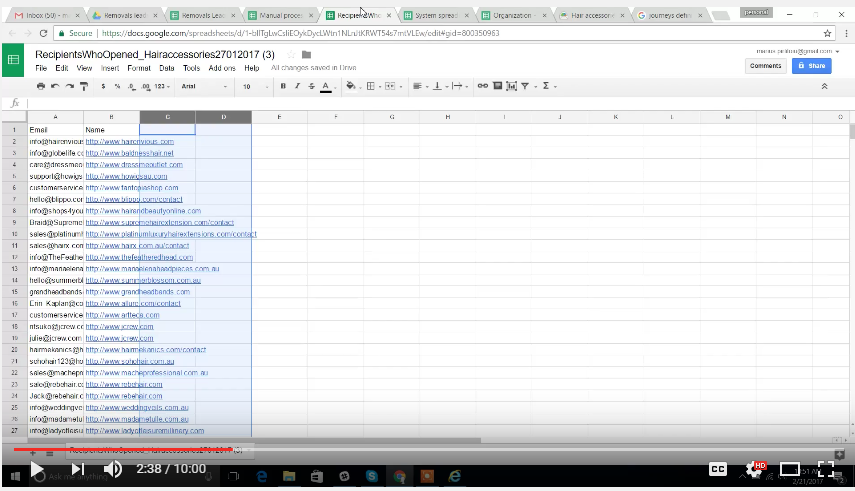The height and width of the screenshot is (491, 855).
Task: Click the paint format roller icon
Action: 84,87
